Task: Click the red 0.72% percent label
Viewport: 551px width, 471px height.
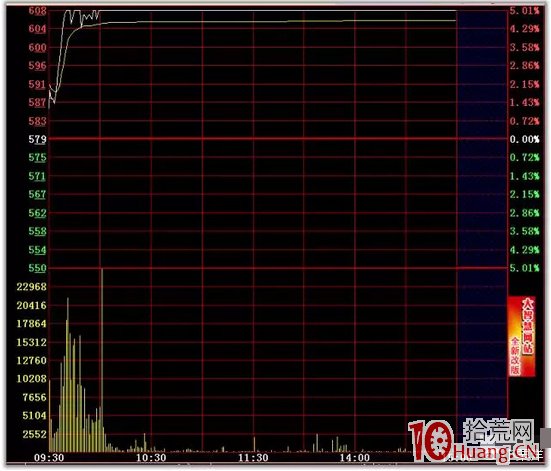Action: click(x=524, y=121)
